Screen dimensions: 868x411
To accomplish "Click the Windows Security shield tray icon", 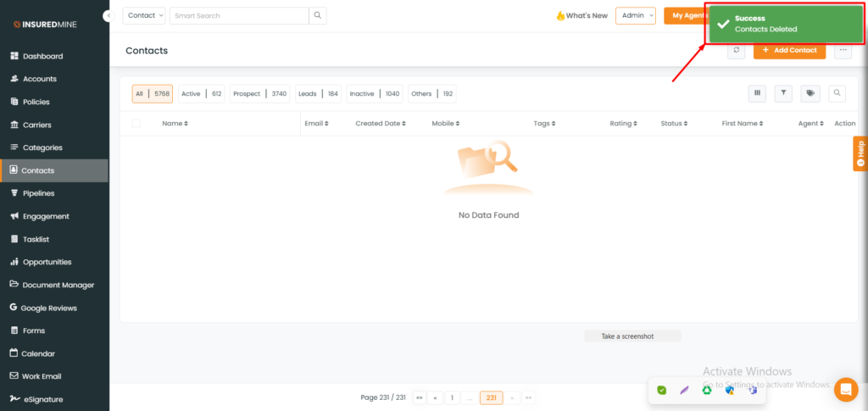I will (x=730, y=390).
